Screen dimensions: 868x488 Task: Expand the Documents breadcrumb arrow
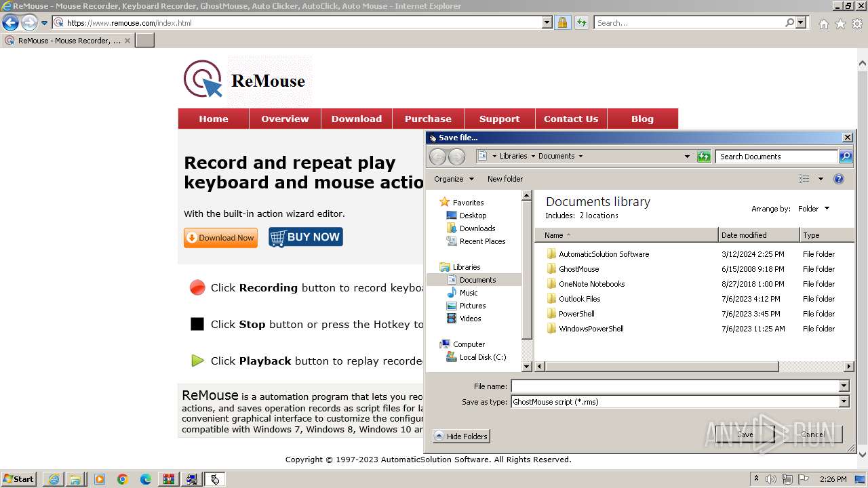[x=580, y=156]
